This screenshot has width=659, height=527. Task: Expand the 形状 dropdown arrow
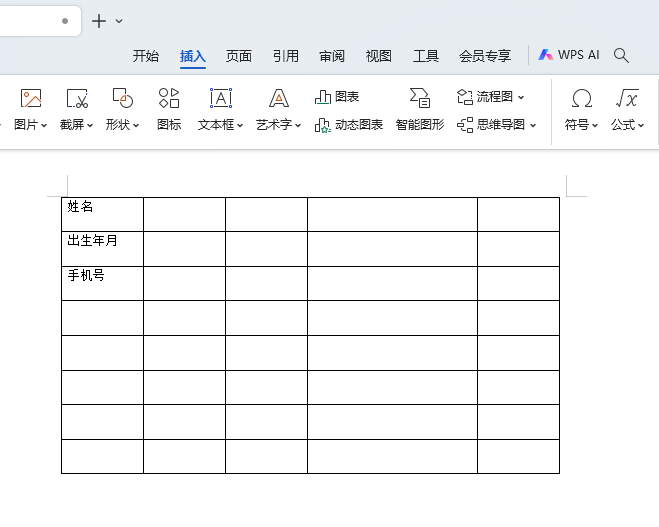tap(136, 125)
